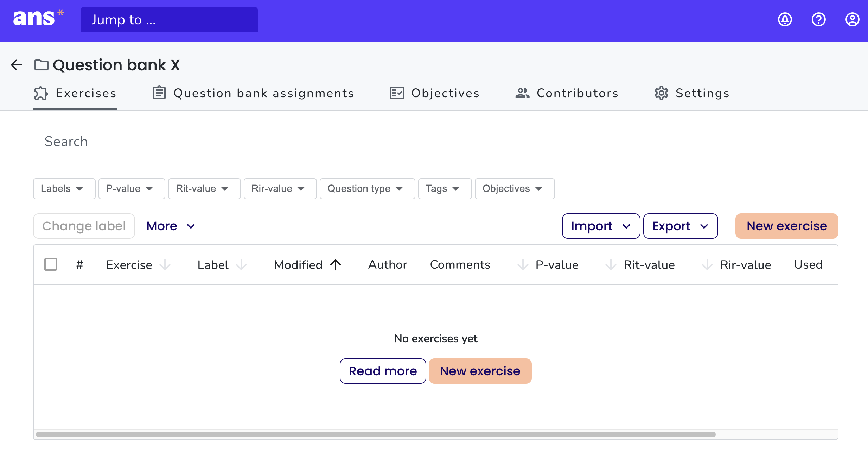Image resolution: width=868 pixels, height=457 pixels.
Task: Open the notifications bell icon
Action: click(785, 20)
